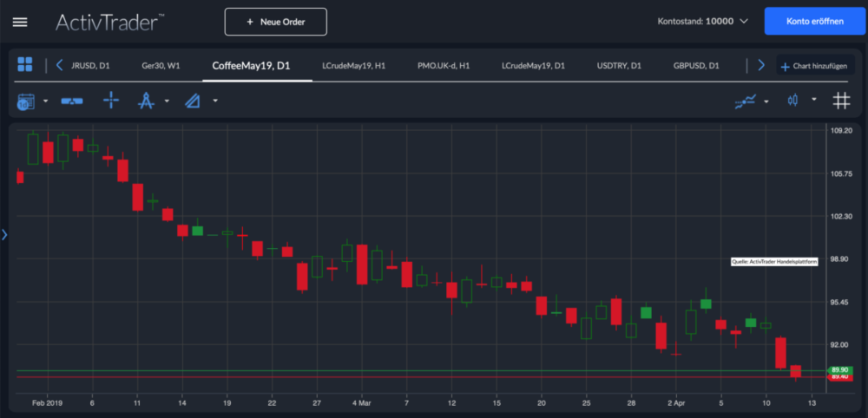Switch to the LCrudeMay19, D1 chart tab
Image resolution: width=868 pixels, height=418 pixels.
533,66
